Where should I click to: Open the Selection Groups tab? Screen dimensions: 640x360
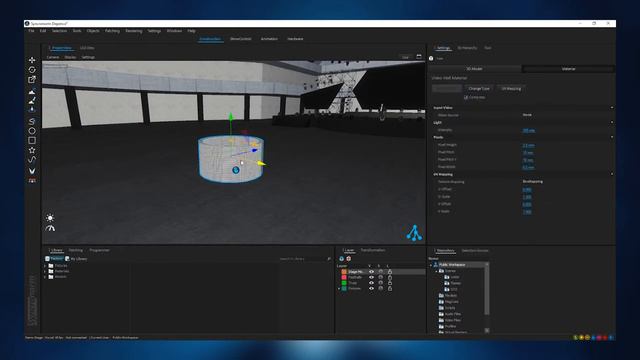(x=475, y=251)
